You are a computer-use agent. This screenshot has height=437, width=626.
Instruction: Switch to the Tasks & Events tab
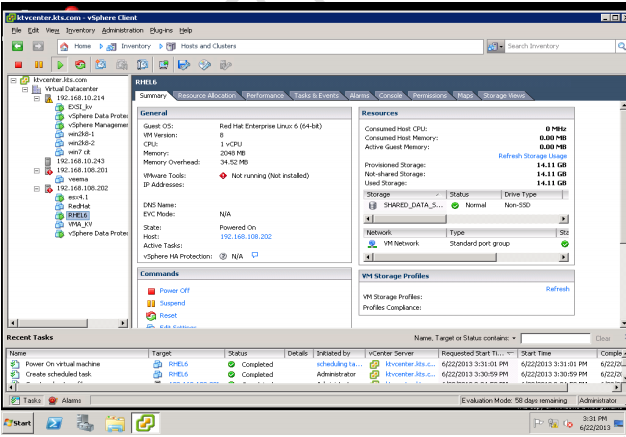point(316,95)
